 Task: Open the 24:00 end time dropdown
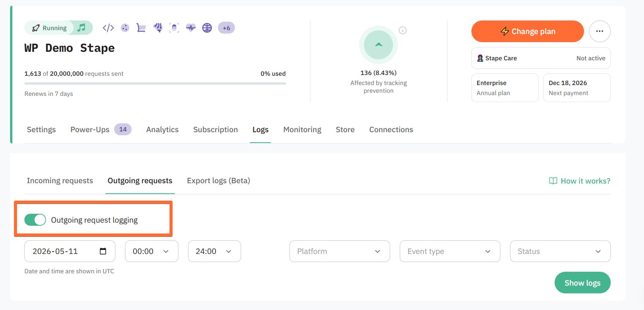[x=214, y=251]
